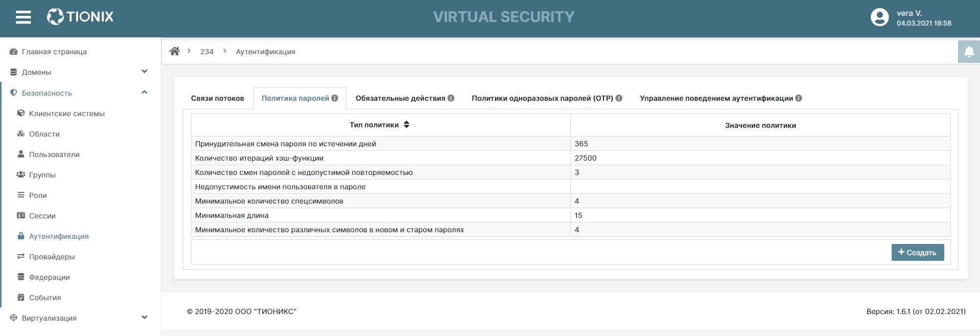Screen dimensions: 980x336
Task: Select the Политика паролей tab
Action: click(x=300, y=98)
